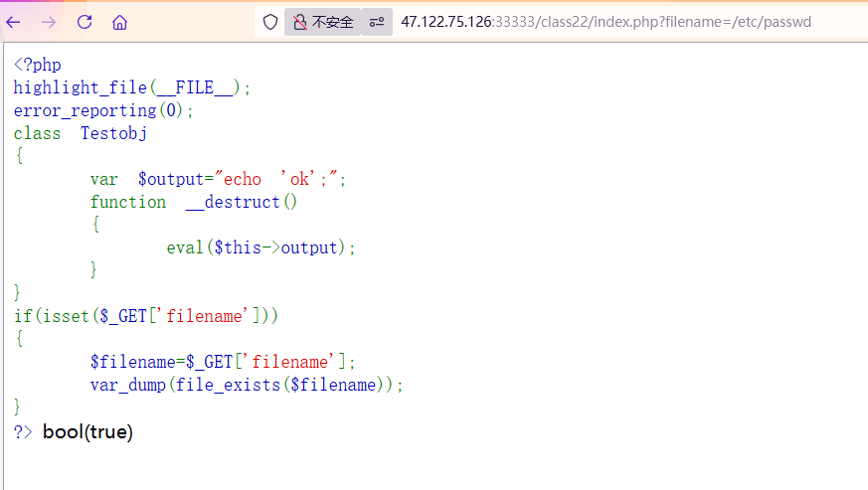Click the function __destruct() text

pyautogui.click(x=194, y=202)
